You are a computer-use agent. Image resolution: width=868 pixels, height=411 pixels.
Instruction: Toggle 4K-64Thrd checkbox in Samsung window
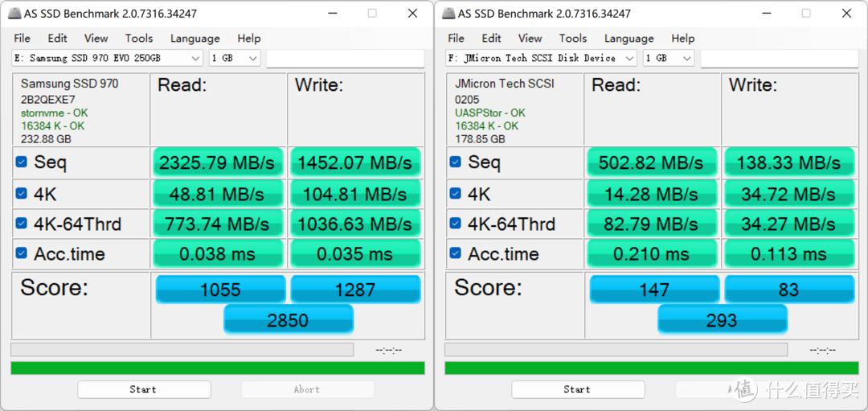pyautogui.click(x=21, y=224)
